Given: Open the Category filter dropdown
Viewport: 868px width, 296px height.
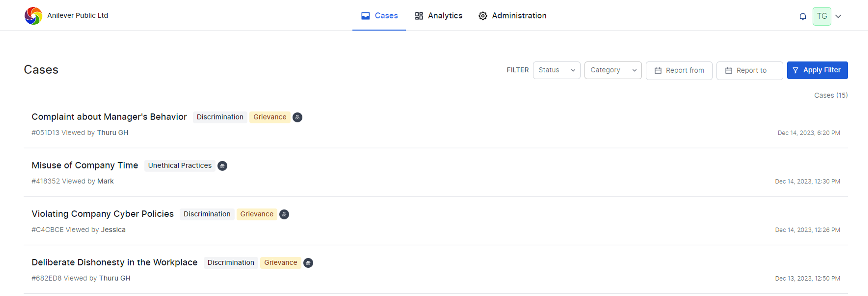Looking at the screenshot, I should coord(613,70).
